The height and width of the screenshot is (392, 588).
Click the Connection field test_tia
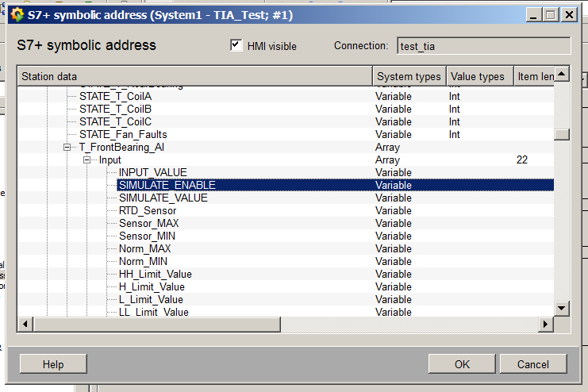point(483,46)
